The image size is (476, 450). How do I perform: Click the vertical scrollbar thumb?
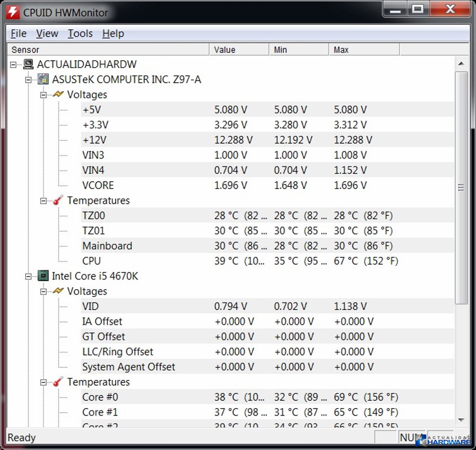point(461,187)
